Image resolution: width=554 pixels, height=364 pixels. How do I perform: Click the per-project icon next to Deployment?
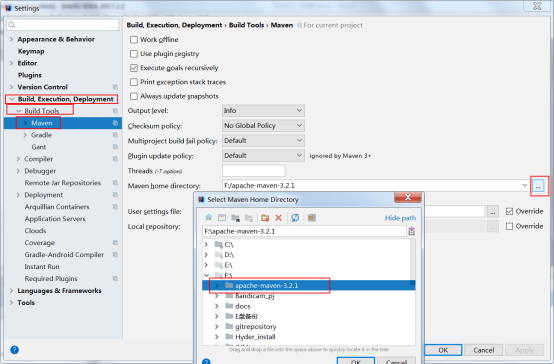click(115, 195)
